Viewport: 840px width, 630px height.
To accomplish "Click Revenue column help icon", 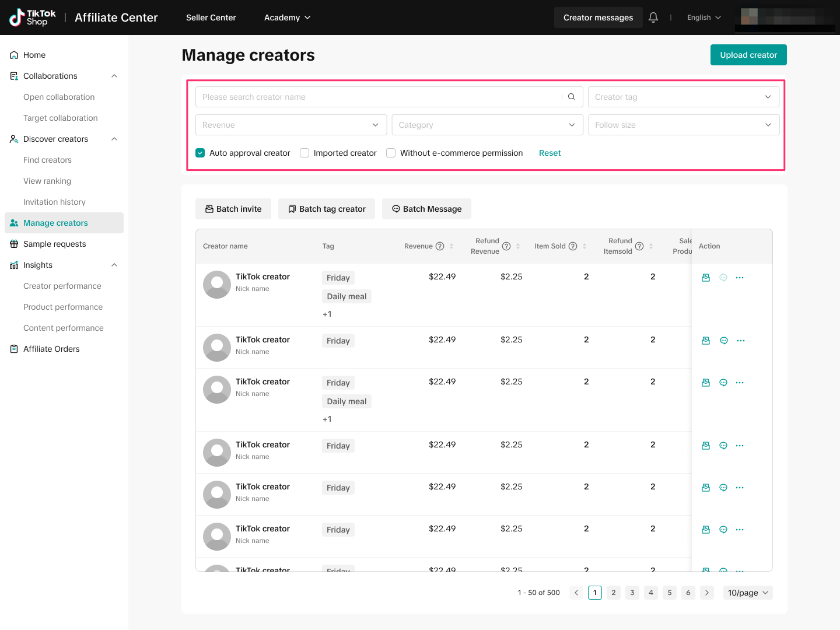I will 440,246.
